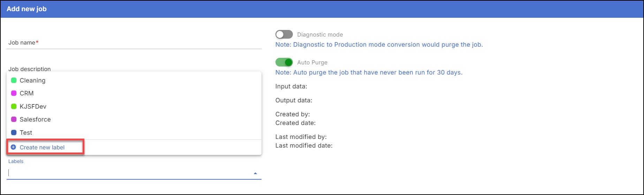The width and height of the screenshot is (644, 195).
Task: Click the Output data: text
Action: point(294,100)
